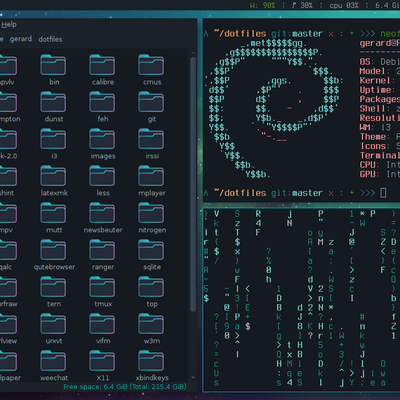Open the git folder
The image size is (400, 400).
152,107
